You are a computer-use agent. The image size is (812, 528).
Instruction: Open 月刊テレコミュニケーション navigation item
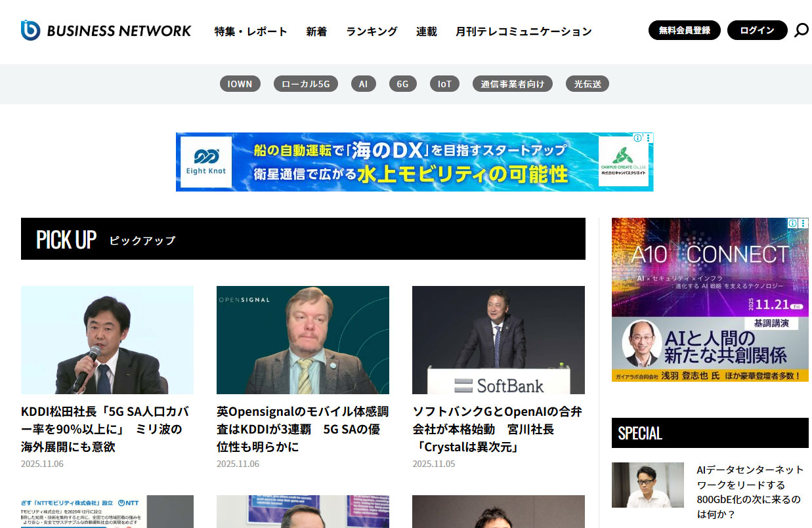(523, 31)
